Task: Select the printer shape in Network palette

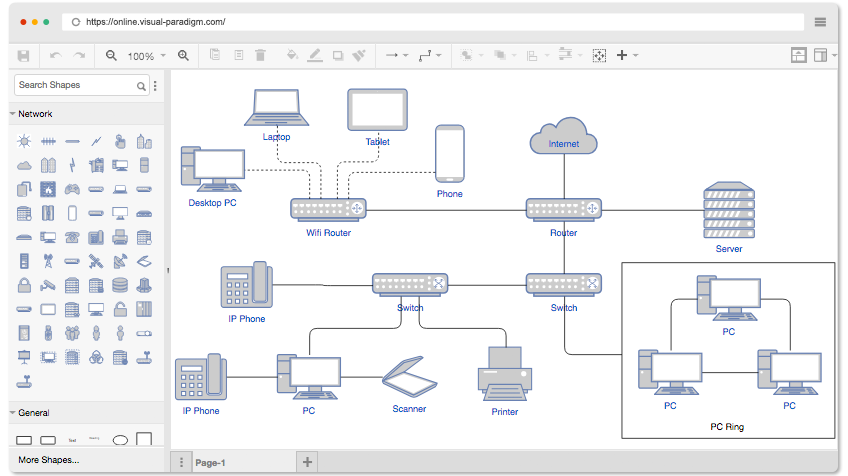Action: point(120,237)
